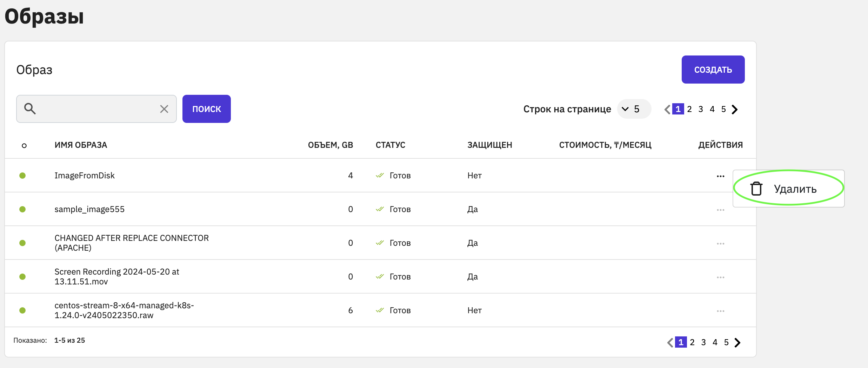Screen dimensions: 868x368
Task: Clear the search field with X icon
Action: (x=164, y=109)
